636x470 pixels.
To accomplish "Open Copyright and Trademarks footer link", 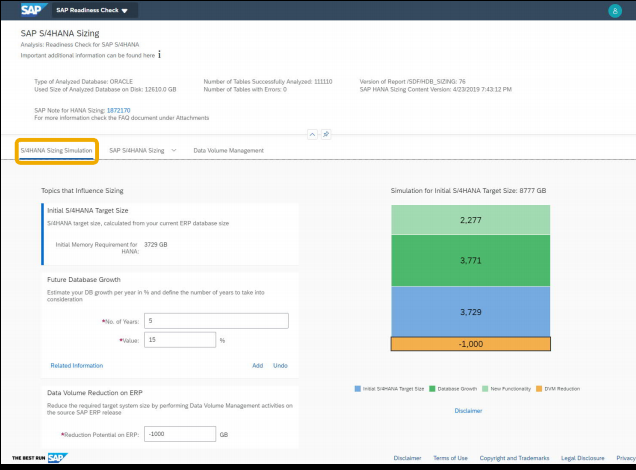I will tap(514, 458).
